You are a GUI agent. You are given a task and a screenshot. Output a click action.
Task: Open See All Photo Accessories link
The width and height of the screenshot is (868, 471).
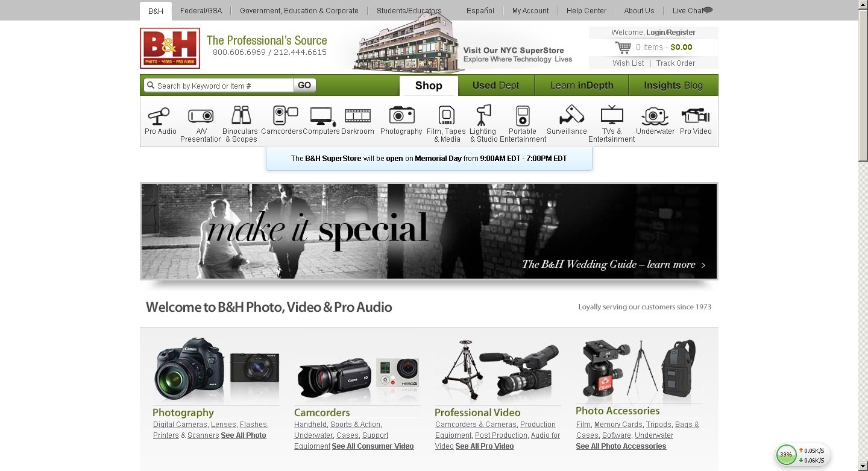click(621, 446)
